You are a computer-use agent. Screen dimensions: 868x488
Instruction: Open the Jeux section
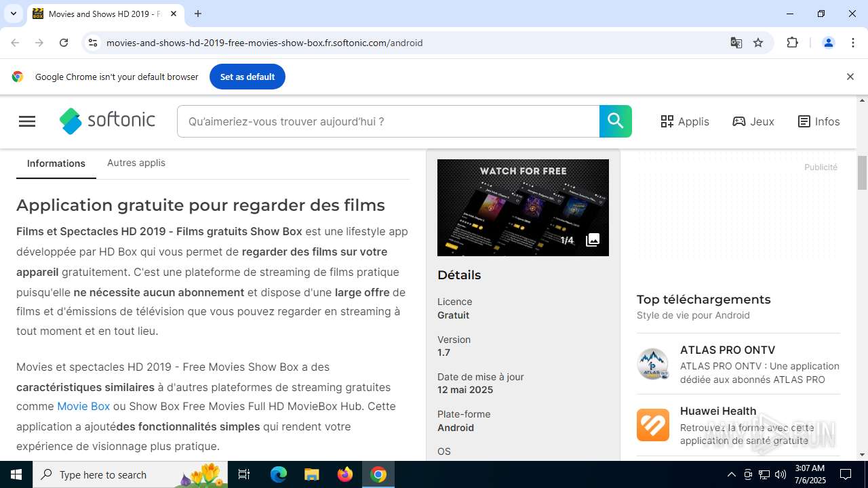753,121
